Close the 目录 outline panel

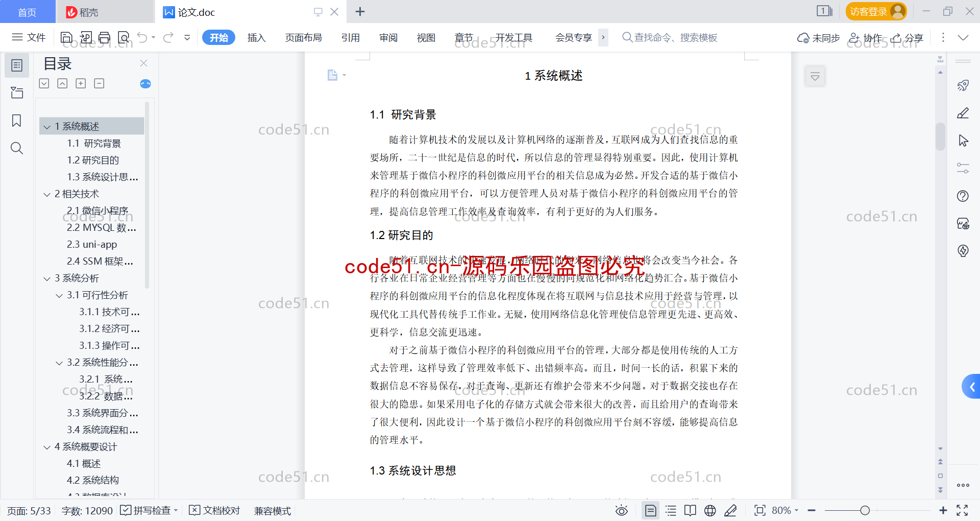click(143, 63)
